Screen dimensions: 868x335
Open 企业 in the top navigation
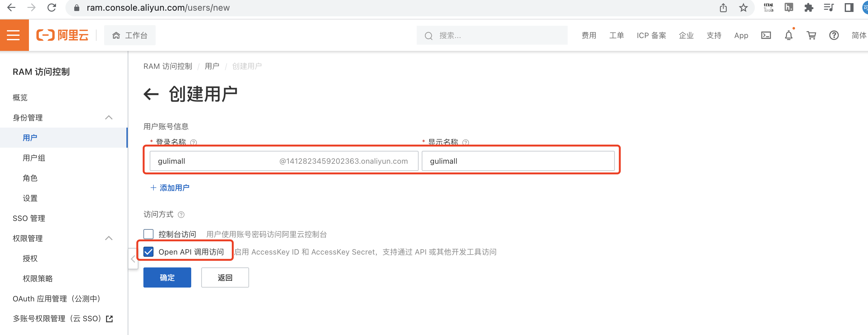[686, 35]
